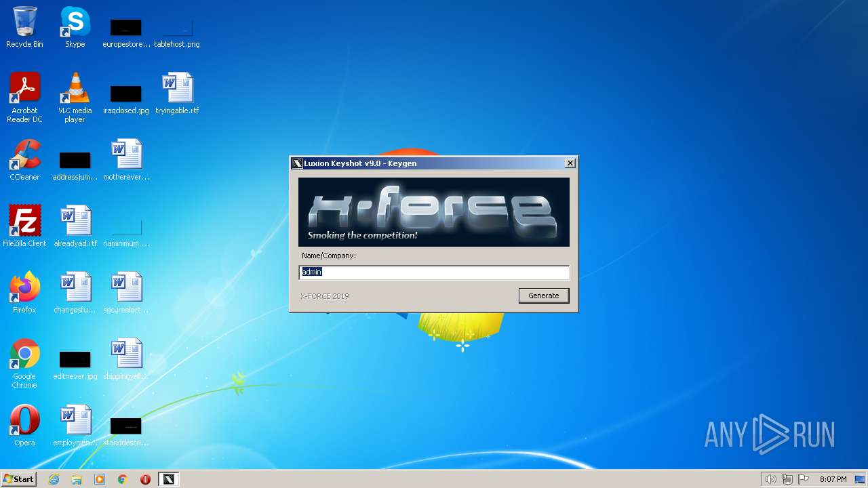Select the shippingyell document icon

(126, 359)
